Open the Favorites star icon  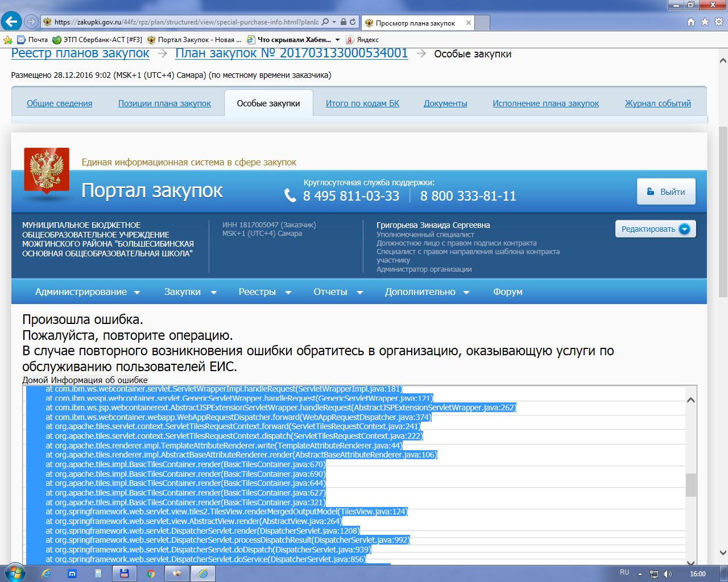[705, 22]
